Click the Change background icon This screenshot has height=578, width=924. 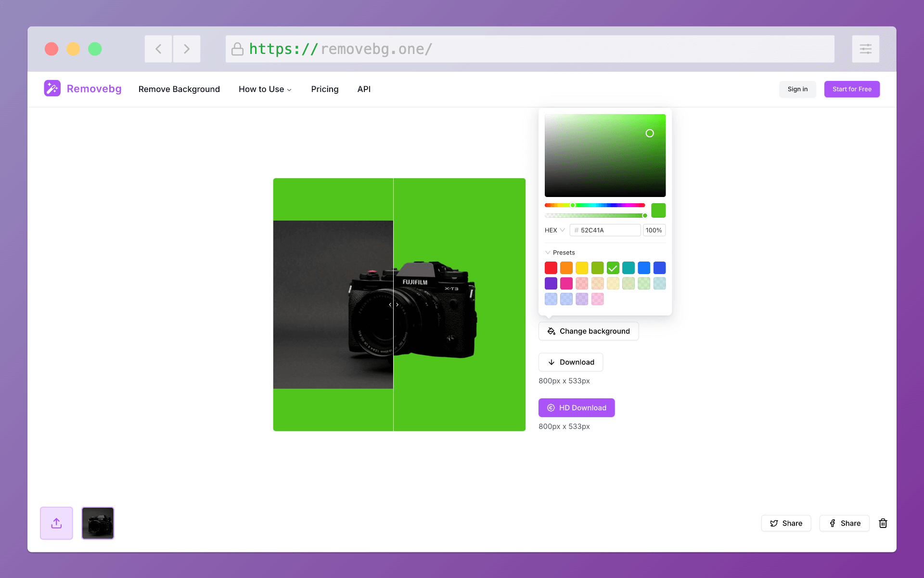[551, 331]
